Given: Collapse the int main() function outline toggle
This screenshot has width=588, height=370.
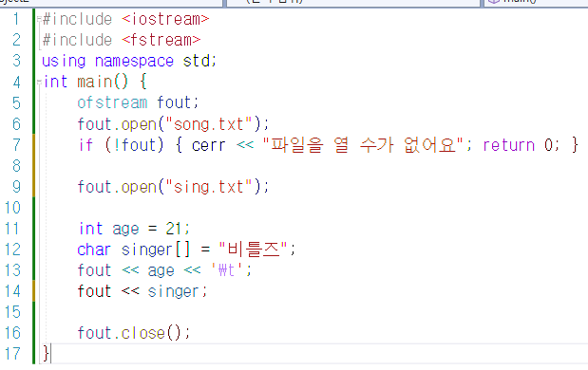Looking at the screenshot, I should click(39, 82).
